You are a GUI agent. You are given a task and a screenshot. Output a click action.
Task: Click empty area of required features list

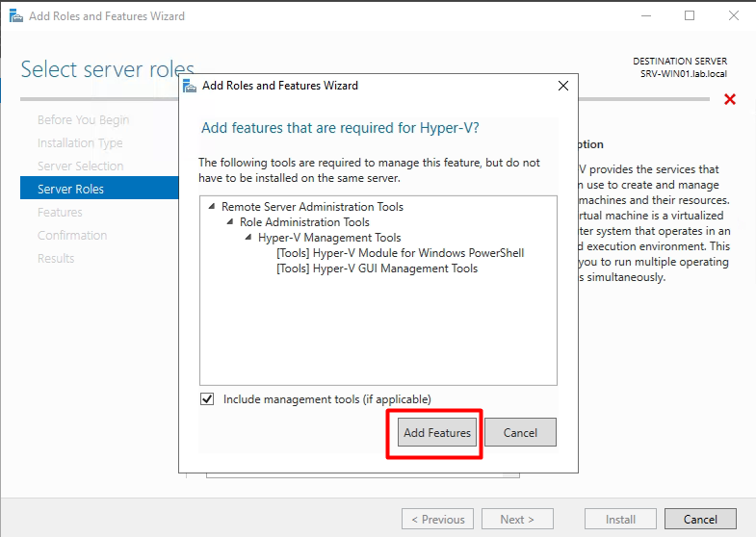[x=378, y=332]
